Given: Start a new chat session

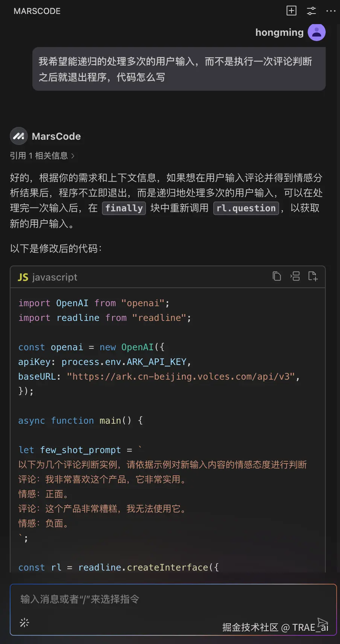Looking at the screenshot, I should tap(291, 11).
